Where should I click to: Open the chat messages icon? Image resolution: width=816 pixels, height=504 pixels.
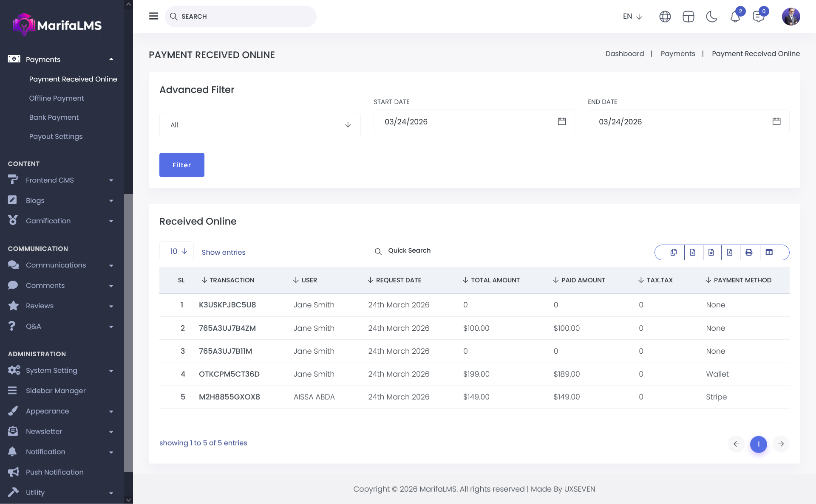758,17
